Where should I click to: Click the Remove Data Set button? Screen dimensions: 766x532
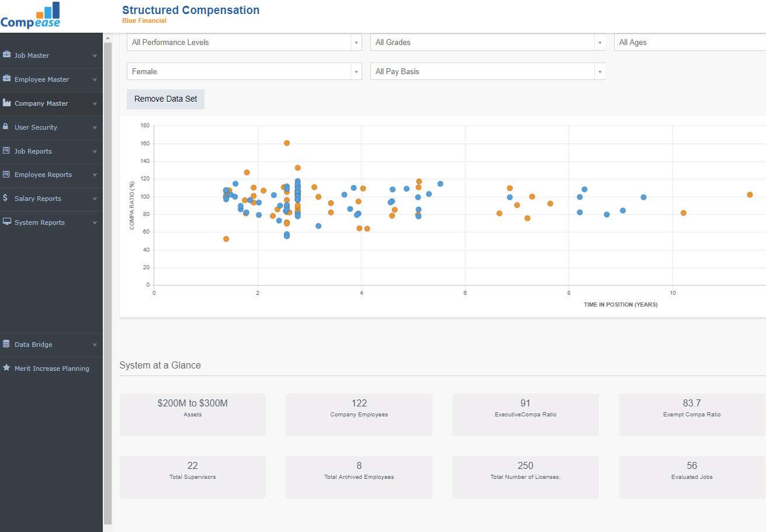[x=165, y=99]
